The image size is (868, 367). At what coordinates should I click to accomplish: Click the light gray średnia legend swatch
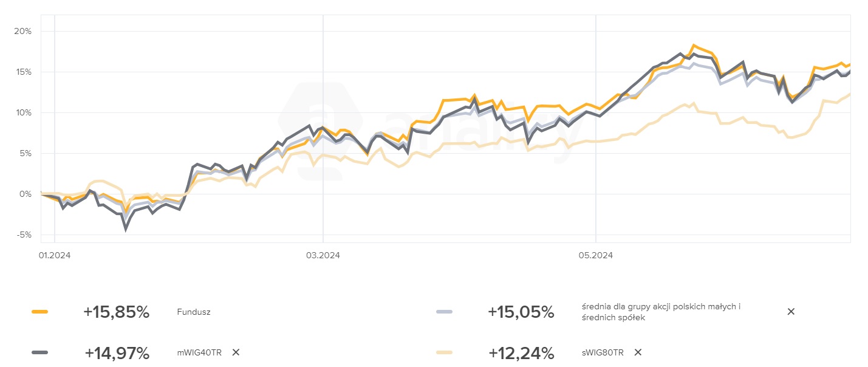click(x=444, y=312)
